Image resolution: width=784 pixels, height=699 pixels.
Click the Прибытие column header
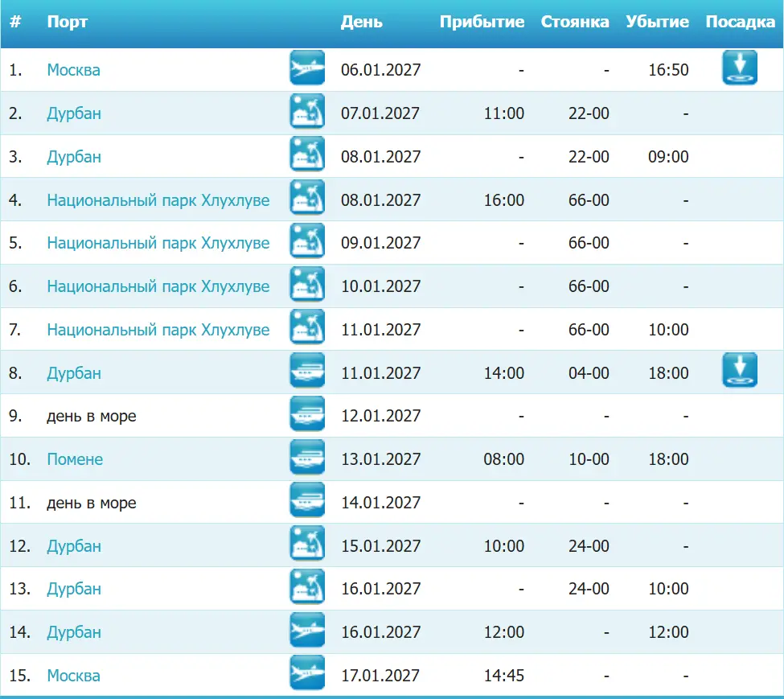coord(482,22)
